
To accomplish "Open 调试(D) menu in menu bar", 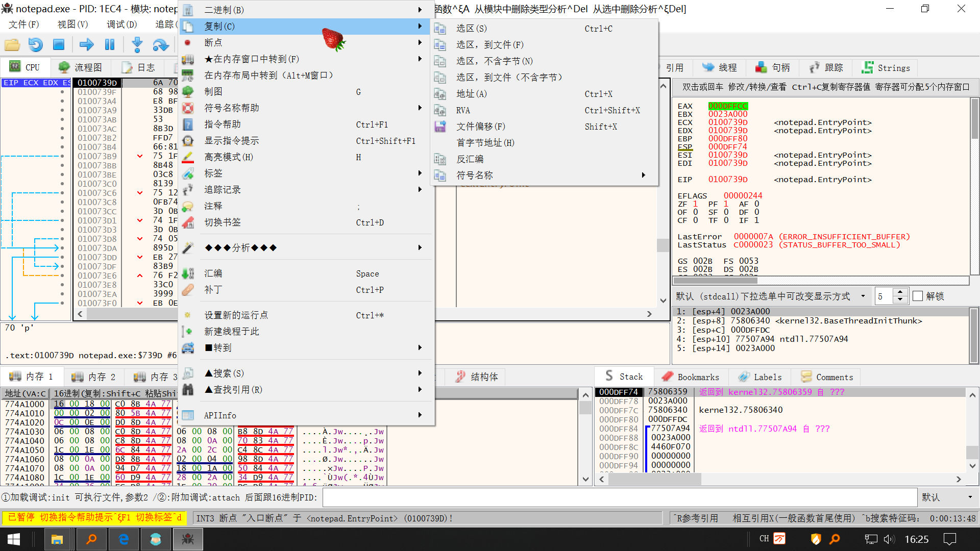I will point(121,24).
